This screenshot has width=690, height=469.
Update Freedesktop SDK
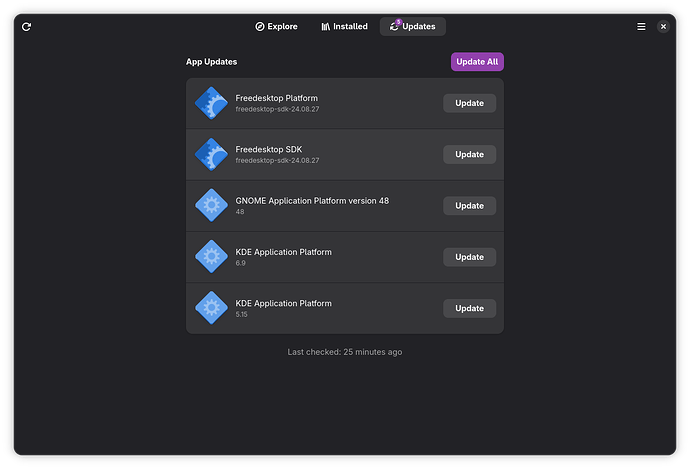pyautogui.click(x=469, y=154)
